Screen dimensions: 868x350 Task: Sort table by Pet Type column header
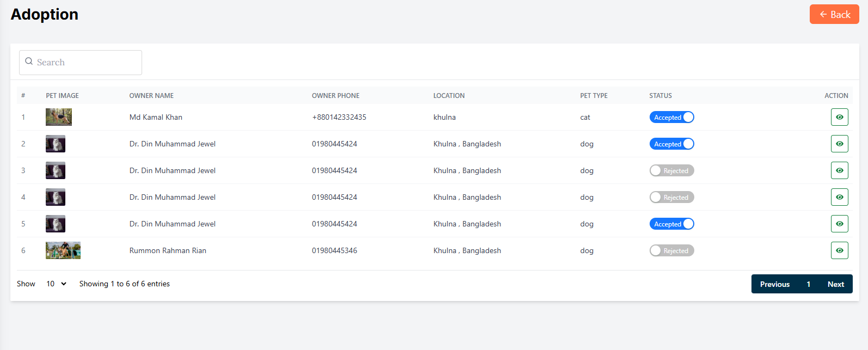[x=594, y=95]
